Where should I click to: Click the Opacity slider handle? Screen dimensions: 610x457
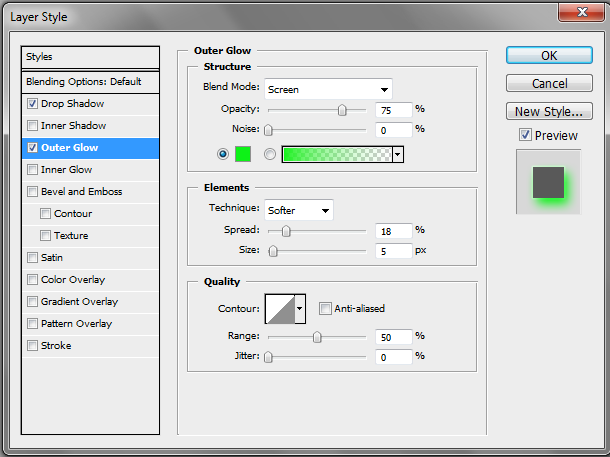point(342,109)
